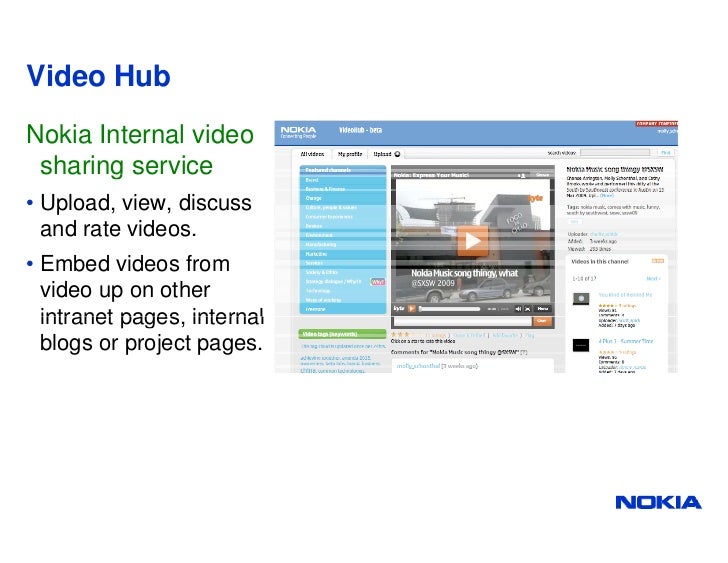Screen dimensions: 728x563
Task: Click the (More) description link
Action: coord(607,195)
